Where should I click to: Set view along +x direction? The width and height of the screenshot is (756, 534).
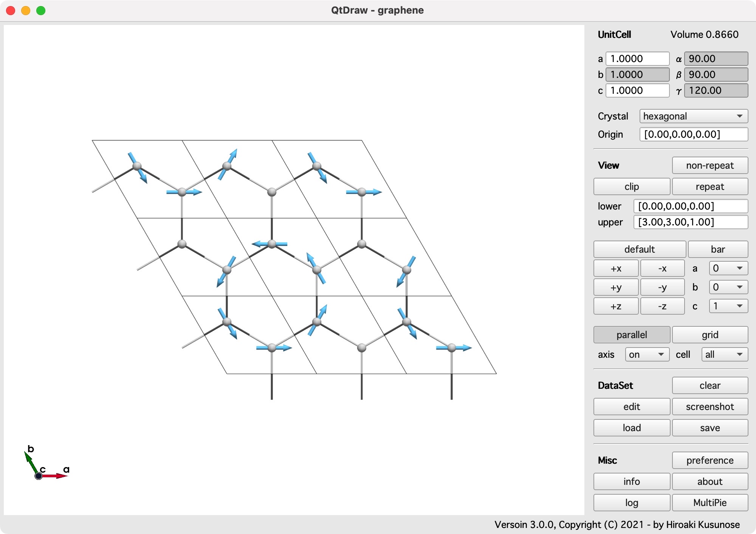pyautogui.click(x=616, y=269)
